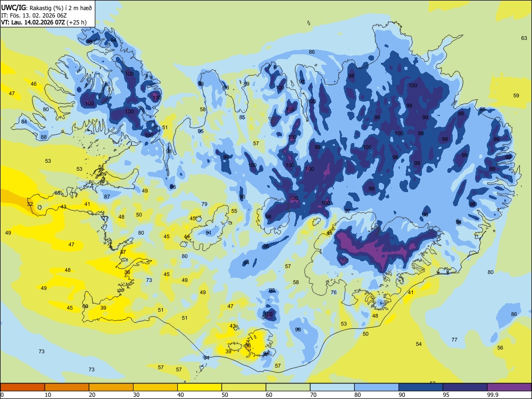Viewport: 532px width, 399px height.
Task: Click the map value '79'
Action: pyautogui.click(x=204, y=204)
